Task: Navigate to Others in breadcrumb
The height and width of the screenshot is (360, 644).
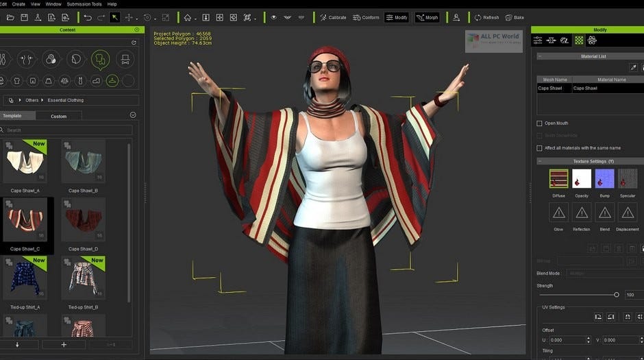Action: click(32, 100)
